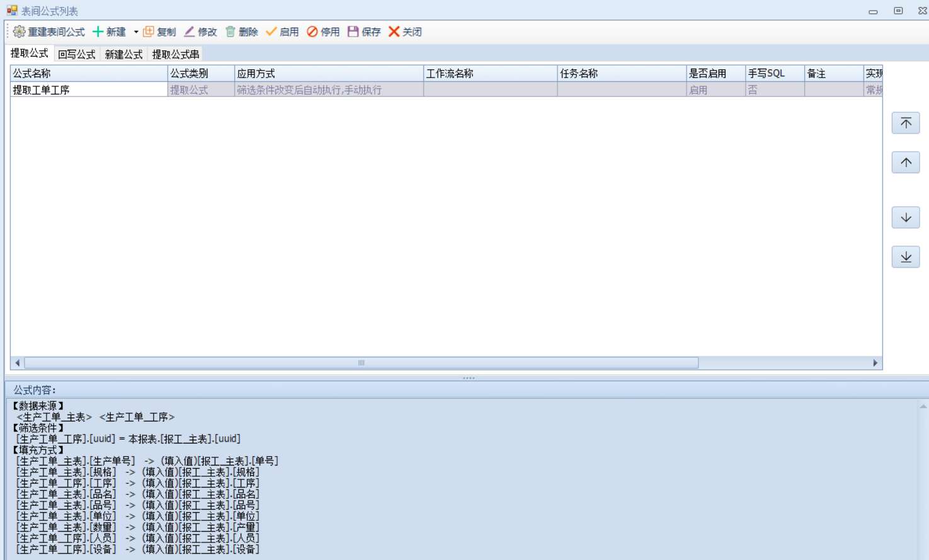Click the horizontal scrollbar right arrow
Viewport: 929px width, 560px height.
coord(875,363)
